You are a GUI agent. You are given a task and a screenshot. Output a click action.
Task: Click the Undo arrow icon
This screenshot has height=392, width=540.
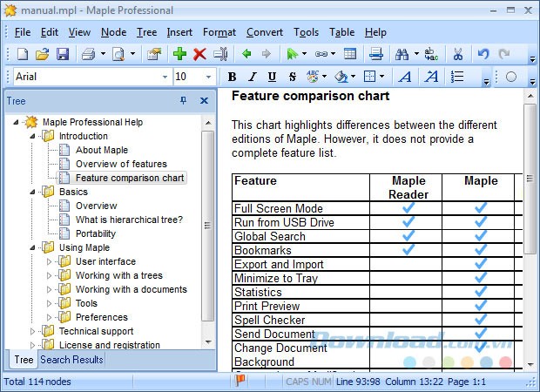[x=483, y=54]
